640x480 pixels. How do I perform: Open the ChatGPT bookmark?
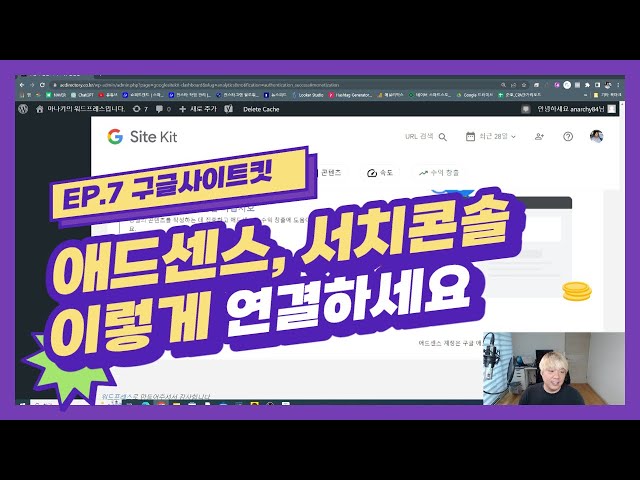82,95
